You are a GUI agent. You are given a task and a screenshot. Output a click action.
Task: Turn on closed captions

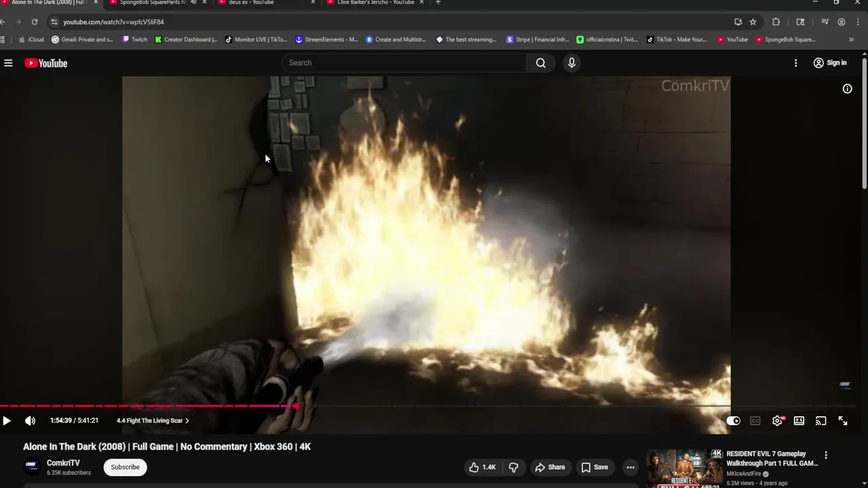click(x=755, y=421)
